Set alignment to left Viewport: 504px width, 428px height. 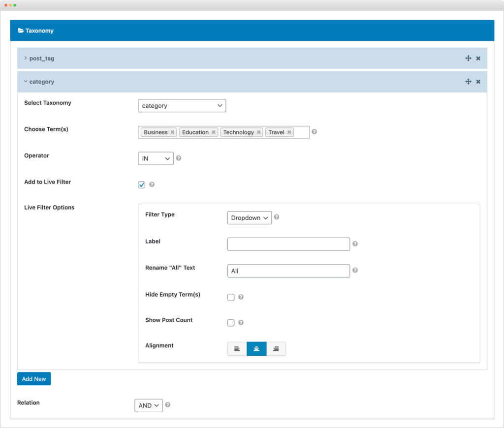pyautogui.click(x=237, y=349)
